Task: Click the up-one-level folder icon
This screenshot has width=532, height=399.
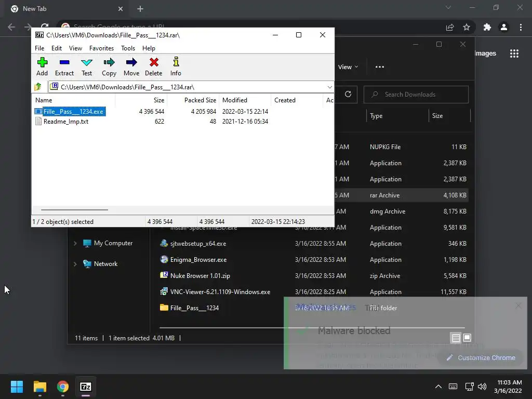Action: 38,87
